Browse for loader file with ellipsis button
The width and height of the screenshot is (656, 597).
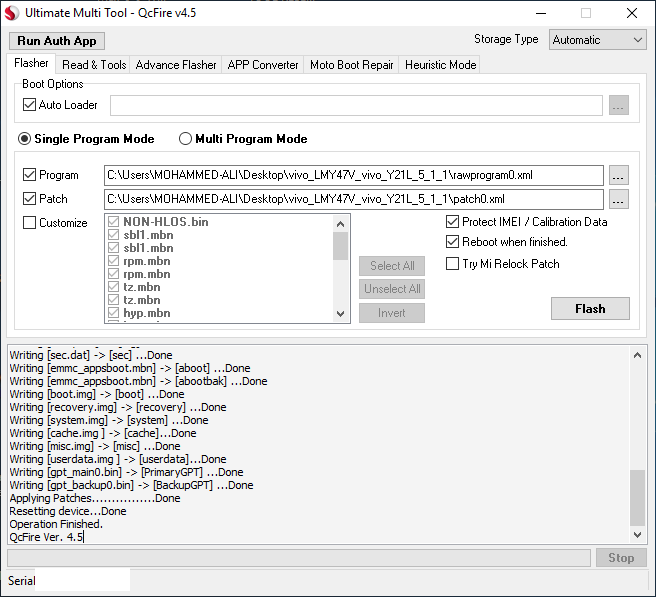click(x=619, y=105)
